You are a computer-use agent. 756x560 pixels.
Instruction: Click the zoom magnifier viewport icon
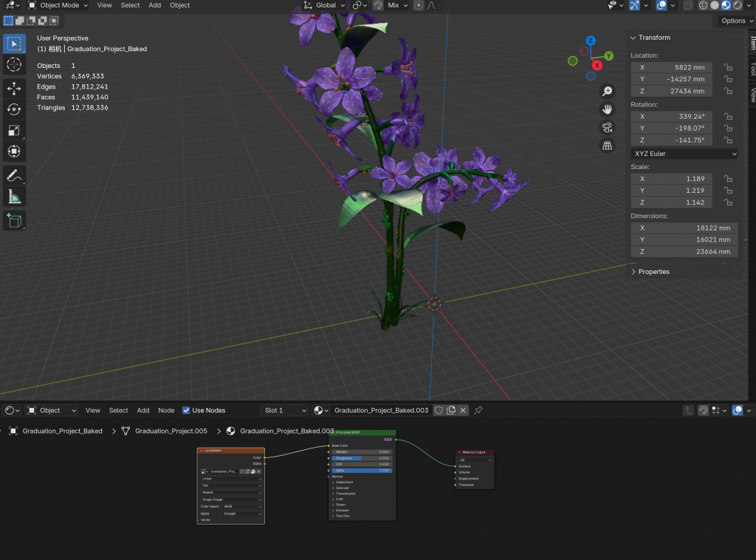607,91
